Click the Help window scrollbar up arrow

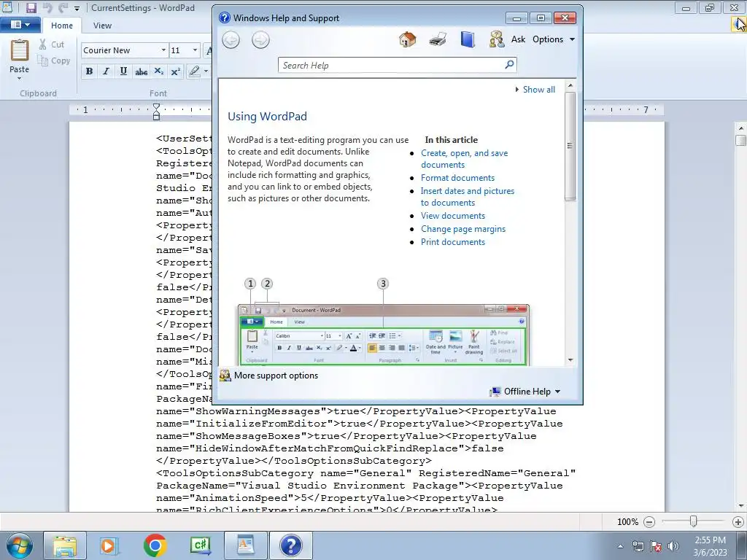coord(570,86)
